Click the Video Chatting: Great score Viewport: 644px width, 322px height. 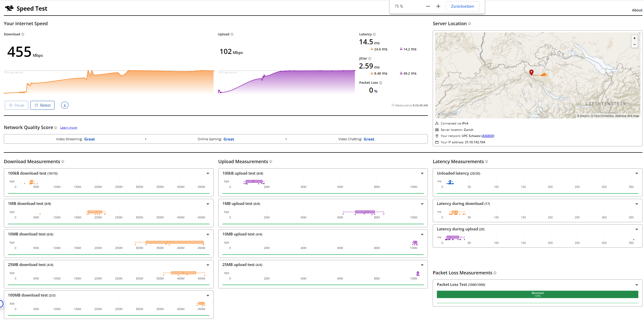click(356, 139)
